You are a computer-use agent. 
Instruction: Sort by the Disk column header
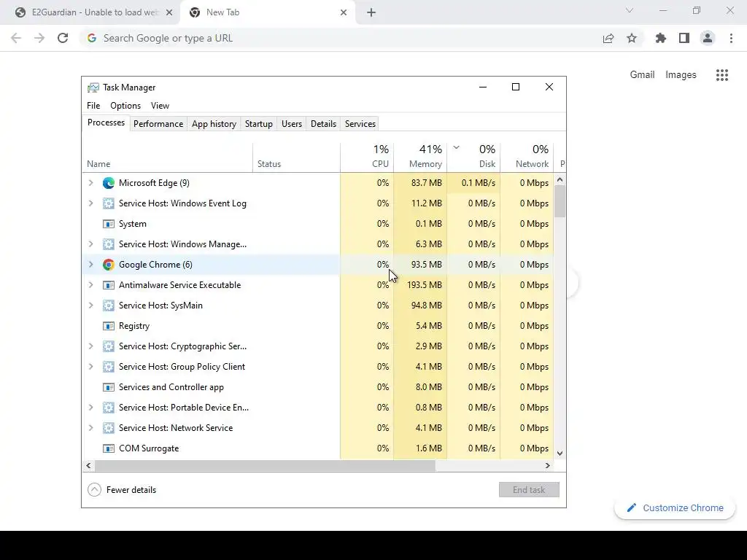coord(473,157)
